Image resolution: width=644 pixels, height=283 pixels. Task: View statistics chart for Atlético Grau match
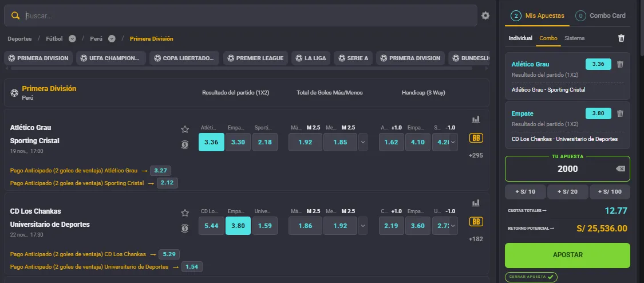[476, 119]
